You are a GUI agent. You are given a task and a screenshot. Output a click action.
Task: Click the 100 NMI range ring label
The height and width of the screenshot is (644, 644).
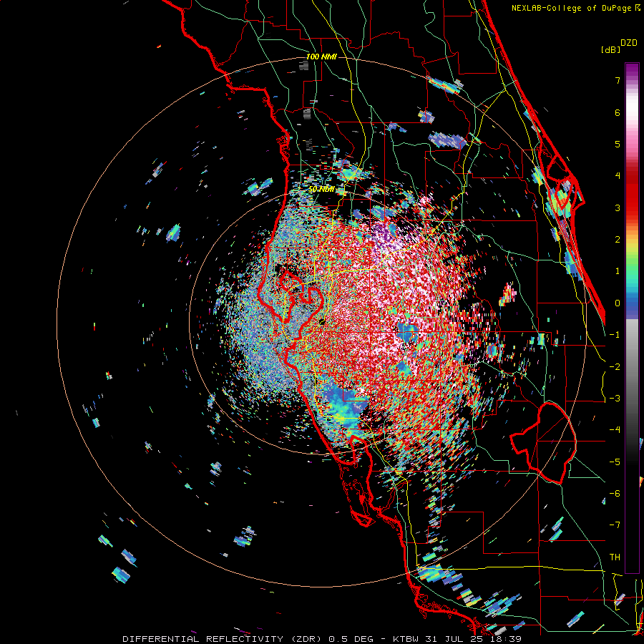pyautogui.click(x=321, y=57)
